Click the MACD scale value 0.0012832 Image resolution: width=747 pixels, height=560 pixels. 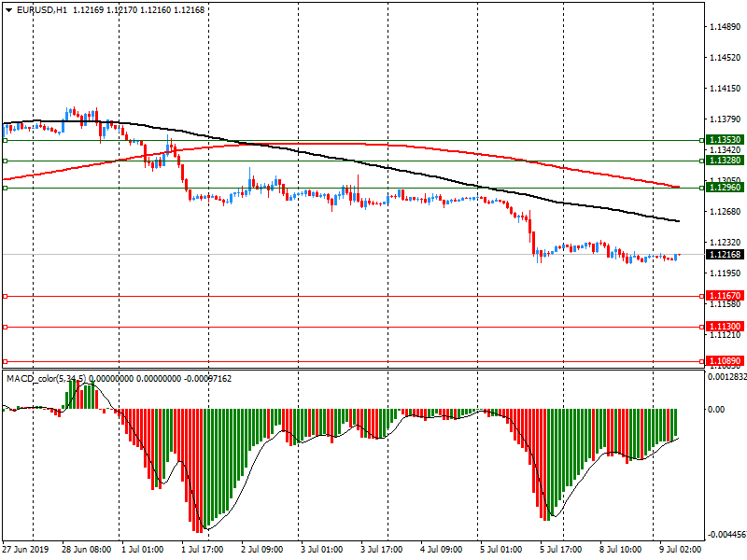[727, 377]
